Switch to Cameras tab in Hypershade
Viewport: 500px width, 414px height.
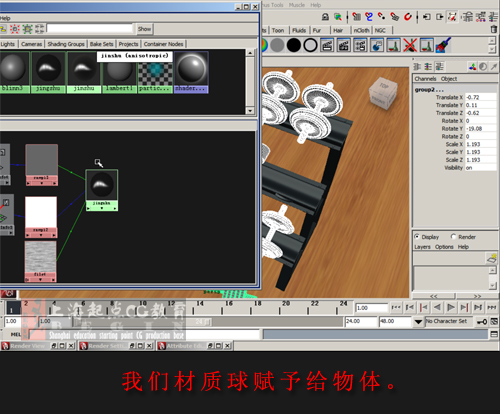coord(32,44)
